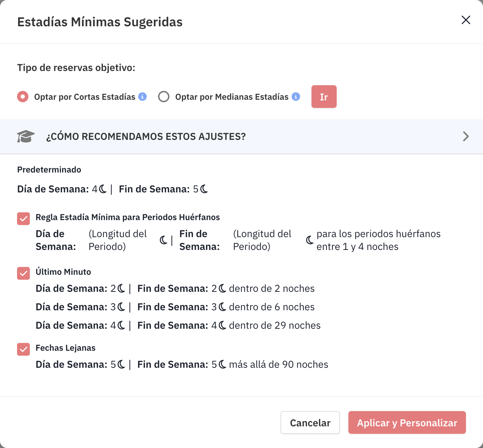This screenshot has height=448, width=483.
Task: Uncheck Regla Estadía Mínima para Periodos Huérfanos
Action: point(23,219)
